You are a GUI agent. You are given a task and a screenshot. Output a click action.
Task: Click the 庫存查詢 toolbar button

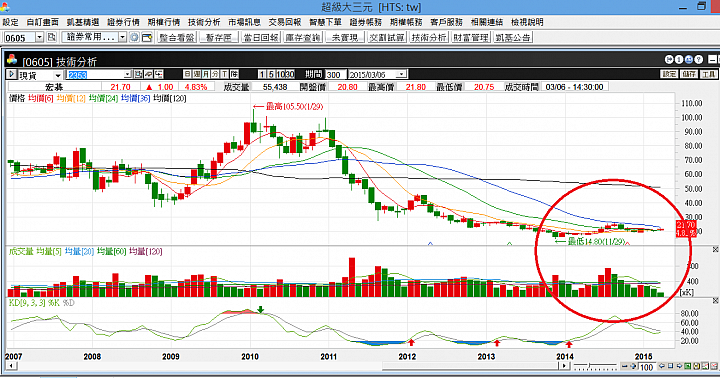(x=303, y=38)
